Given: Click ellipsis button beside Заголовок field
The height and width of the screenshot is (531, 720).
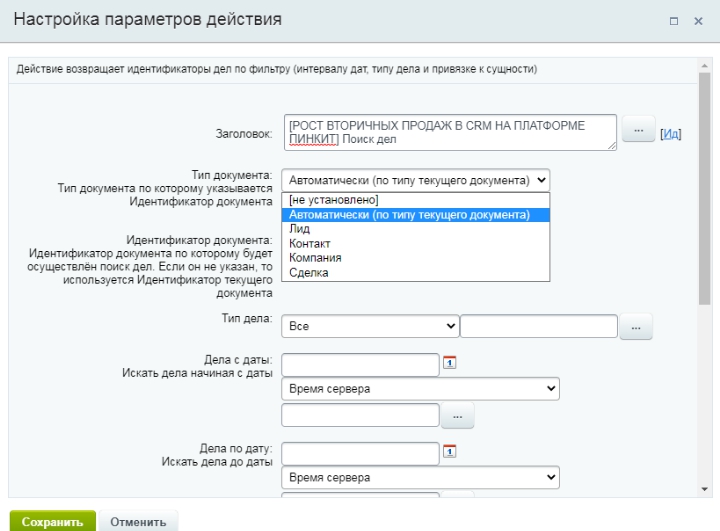Looking at the screenshot, I should 638,133.
